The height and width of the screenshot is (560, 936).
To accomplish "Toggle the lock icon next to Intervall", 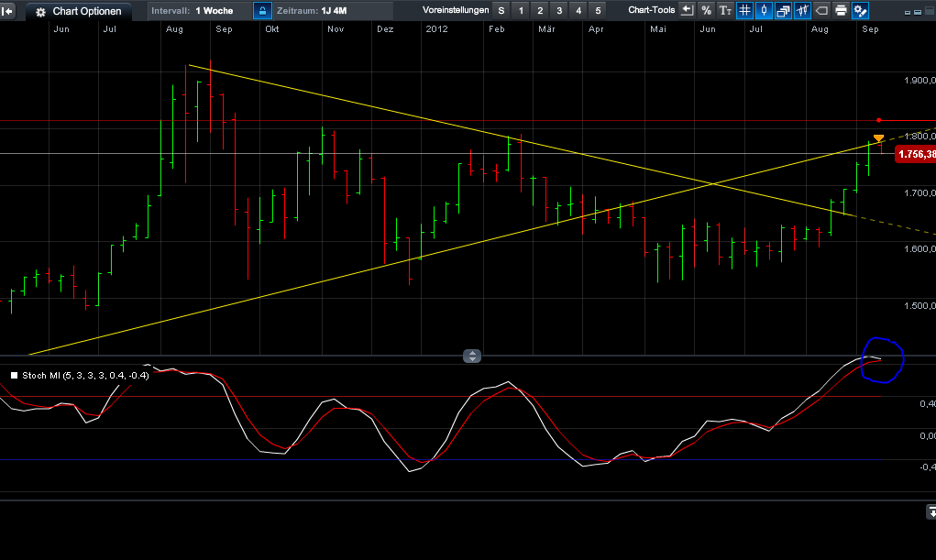I will coord(263,11).
